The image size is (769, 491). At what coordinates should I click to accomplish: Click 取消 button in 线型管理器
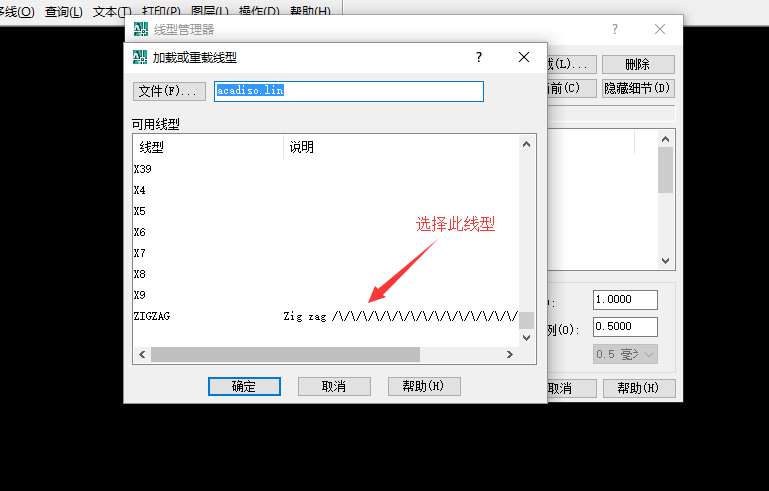(572, 388)
